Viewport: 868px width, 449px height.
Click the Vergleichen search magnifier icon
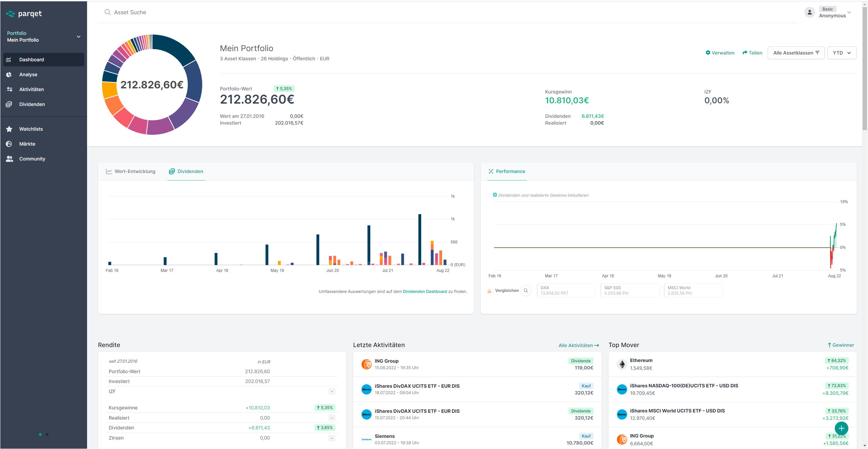(x=525, y=291)
